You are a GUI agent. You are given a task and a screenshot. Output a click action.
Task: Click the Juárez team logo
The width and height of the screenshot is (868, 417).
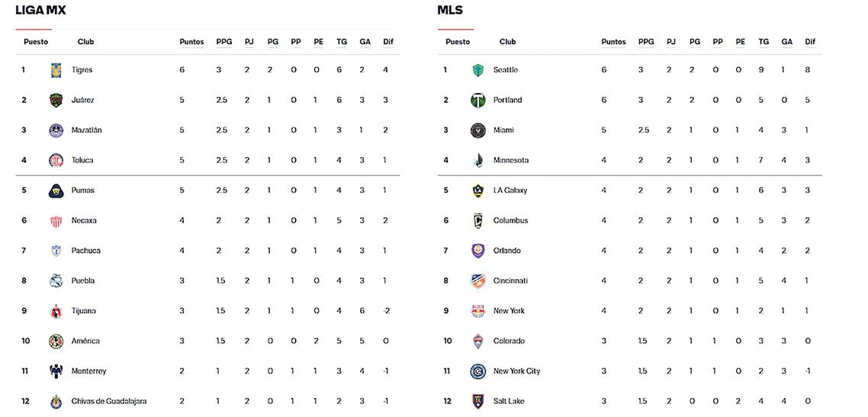[x=56, y=100]
